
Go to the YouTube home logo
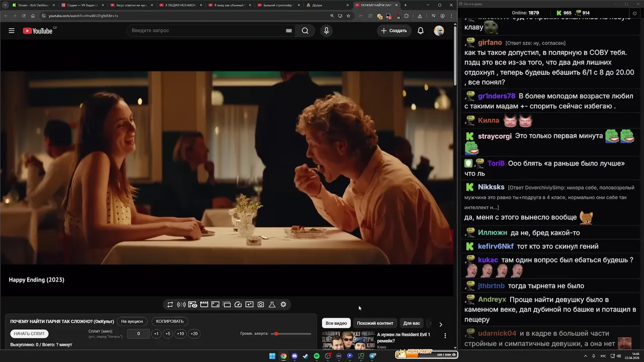click(x=38, y=31)
